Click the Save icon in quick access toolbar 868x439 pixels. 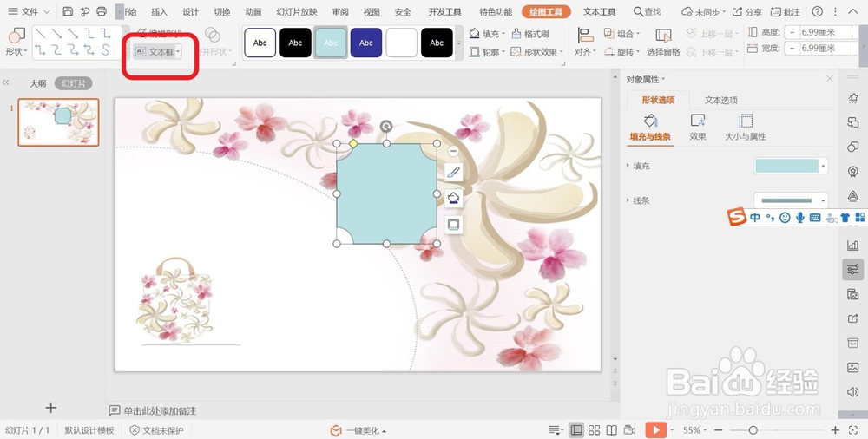coord(68,11)
